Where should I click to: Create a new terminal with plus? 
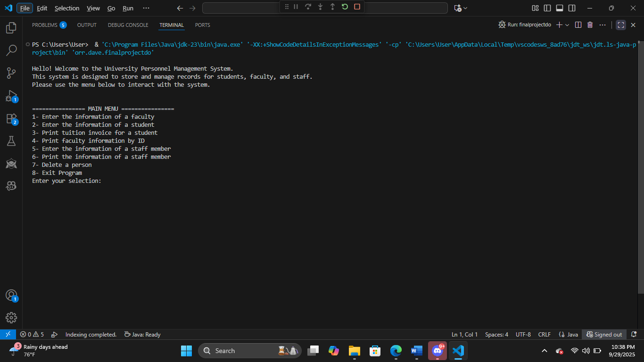pyautogui.click(x=559, y=25)
